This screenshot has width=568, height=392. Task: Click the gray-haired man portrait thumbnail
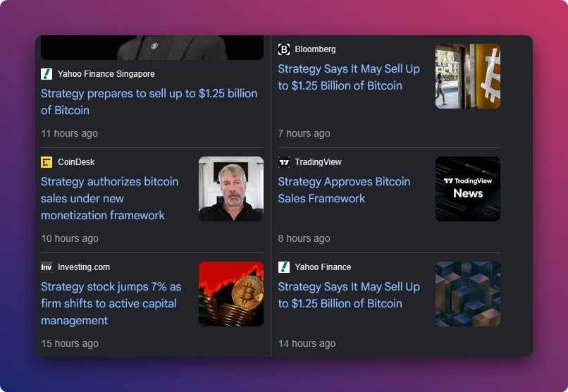[x=231, y=189]
